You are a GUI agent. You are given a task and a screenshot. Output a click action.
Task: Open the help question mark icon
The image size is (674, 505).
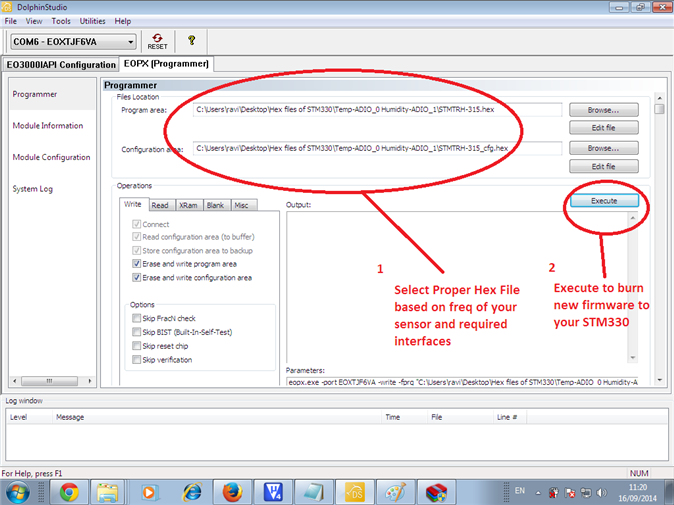192,40
